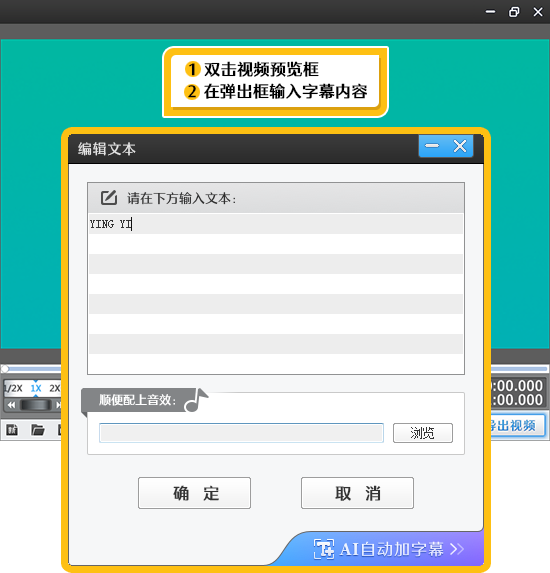This screenshot has height=573, width=550.
Task: Click 浏览 to browse for a sound effect
Action: click(x=423, y=433)
